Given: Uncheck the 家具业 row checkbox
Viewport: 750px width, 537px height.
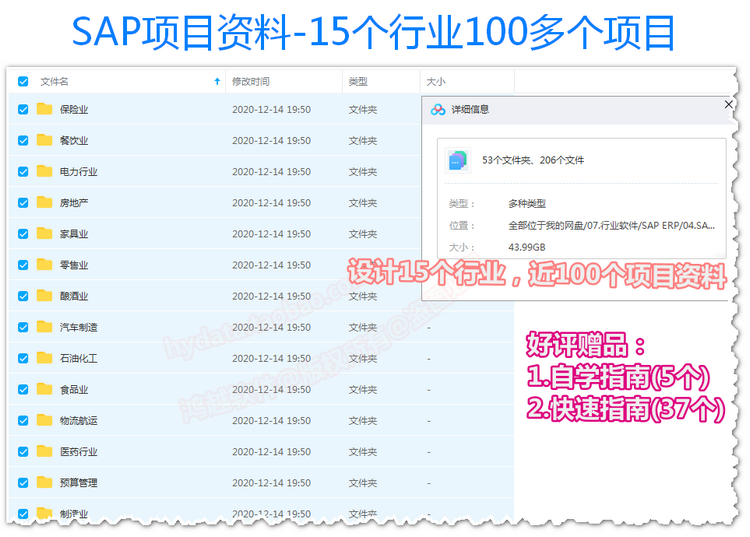Looking at the screenshot, I should [x=23, y=234].
